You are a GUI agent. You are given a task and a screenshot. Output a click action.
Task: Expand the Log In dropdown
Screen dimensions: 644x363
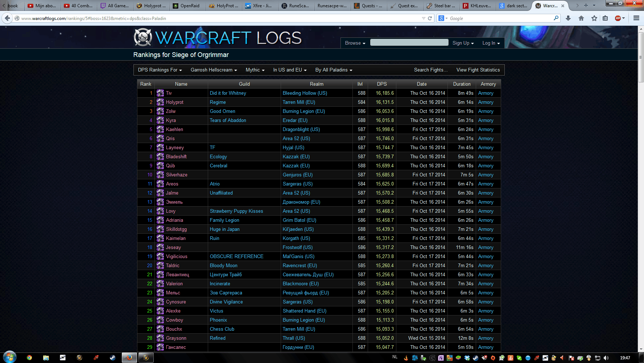pos(491,43)
